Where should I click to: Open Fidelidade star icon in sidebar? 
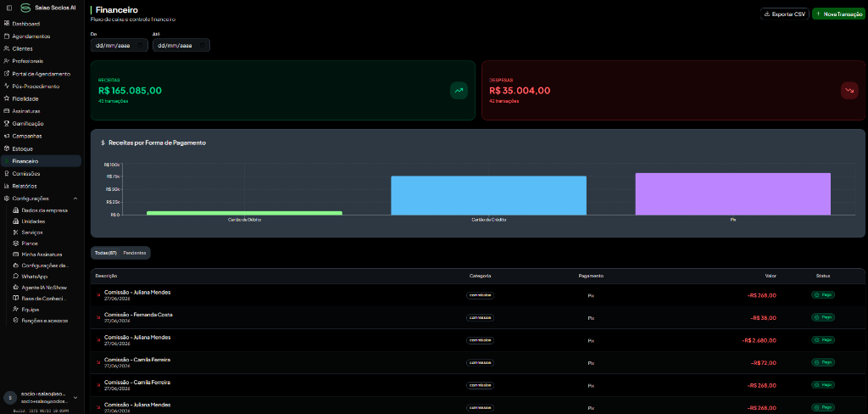[x=7, y=98]
